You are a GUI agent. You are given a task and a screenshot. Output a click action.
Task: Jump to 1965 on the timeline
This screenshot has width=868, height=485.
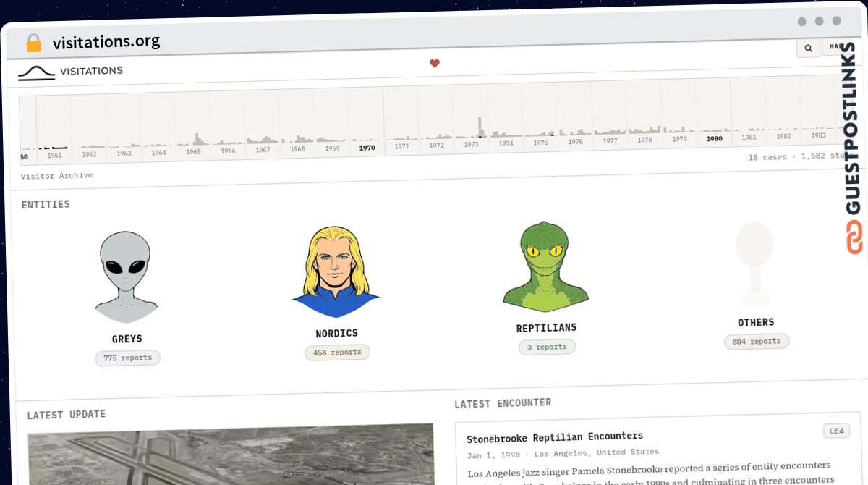pos(193,151)
